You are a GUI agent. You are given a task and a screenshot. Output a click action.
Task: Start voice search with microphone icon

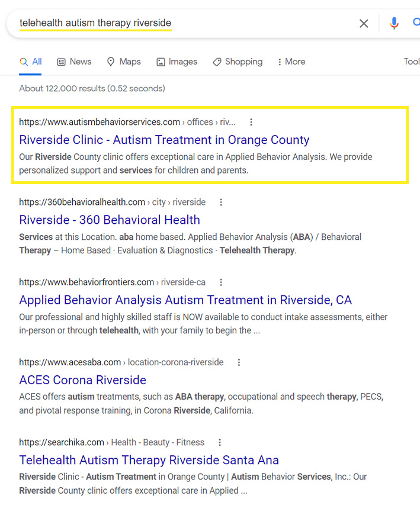click(394, 23)
